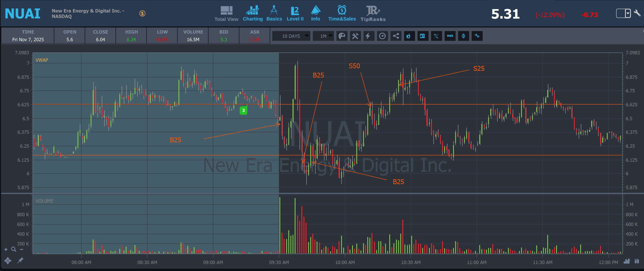
Task: Click the share chart icon
Action: 396,36
